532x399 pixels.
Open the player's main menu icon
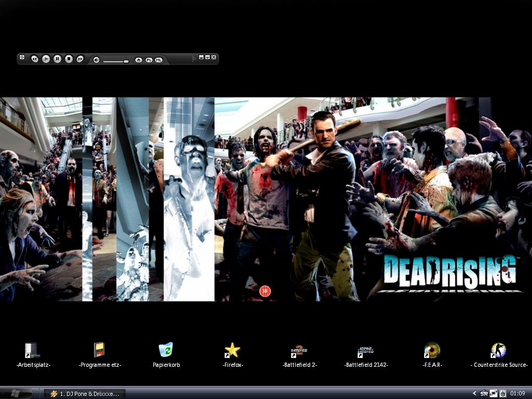pyautogui.click(x=22, y=57)
